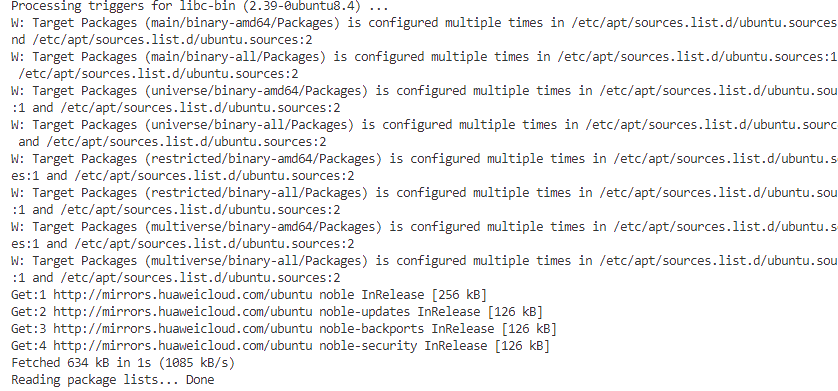This screenshot has width=838, height=391.
Task: Click the 'Reading package lists... Done' line
Action: (113, 380)
